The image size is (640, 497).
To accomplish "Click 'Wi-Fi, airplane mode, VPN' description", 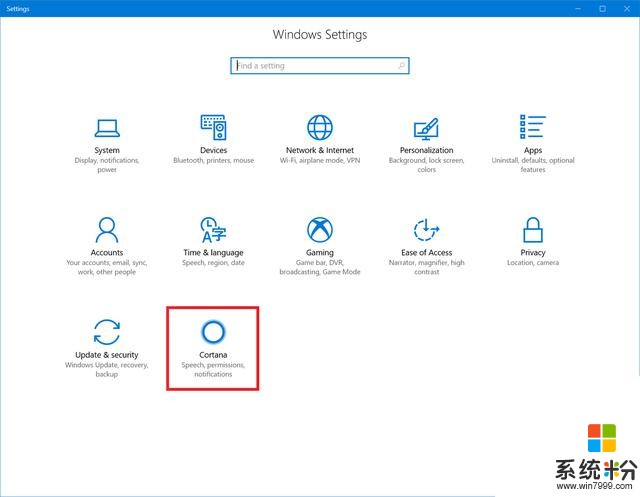I will click(x=320, y=160).
